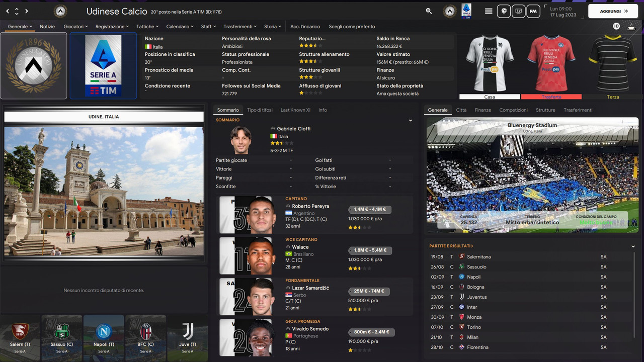The image size is (644, 362).
Task: Switch to Tipo di tifosi tab
Action: click(260, 110)
